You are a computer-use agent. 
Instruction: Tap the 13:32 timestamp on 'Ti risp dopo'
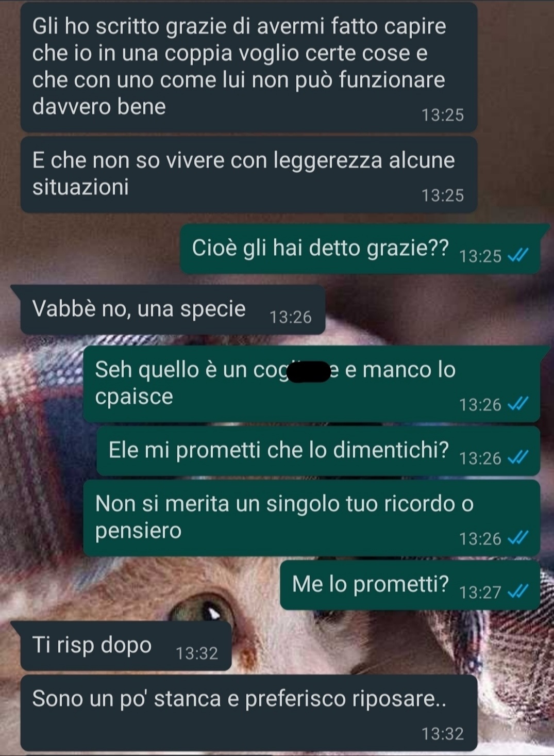point(197,653)
